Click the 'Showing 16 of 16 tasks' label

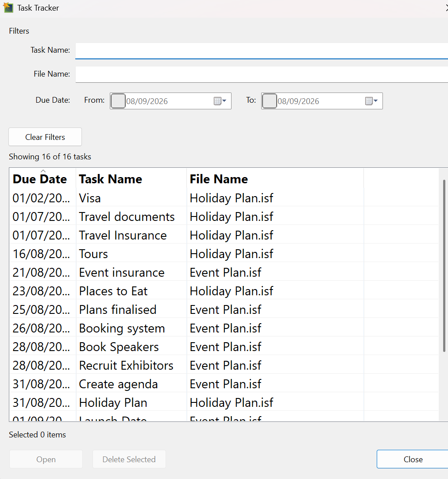[50, 157]
